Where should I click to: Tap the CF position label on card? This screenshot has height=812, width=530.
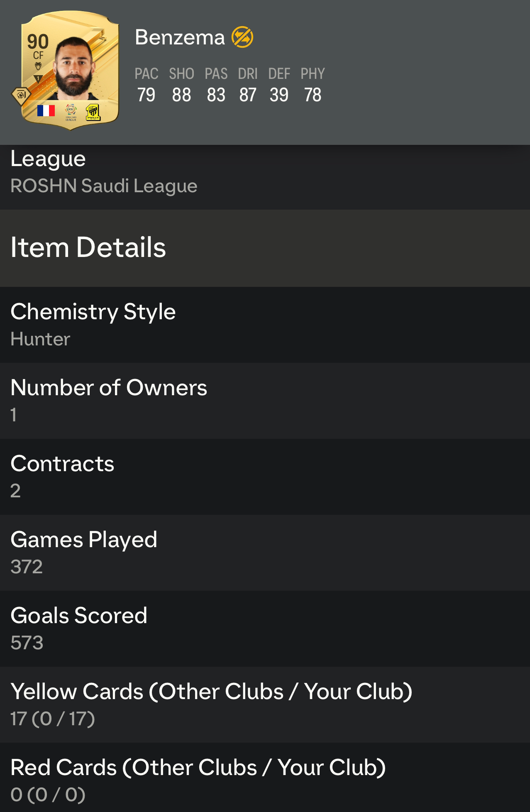click(38, 55)
